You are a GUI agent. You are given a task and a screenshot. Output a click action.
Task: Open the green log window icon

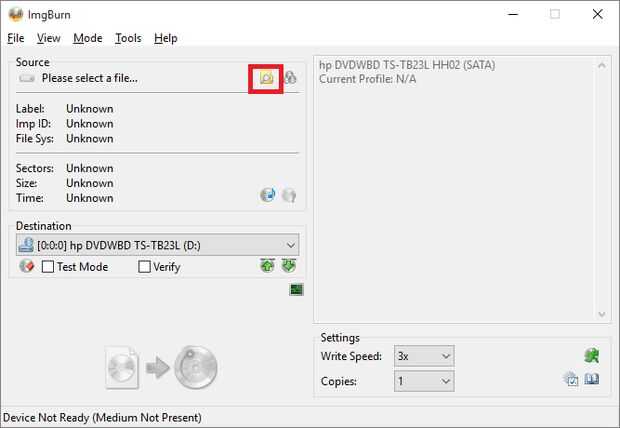(x=297, y=290)
